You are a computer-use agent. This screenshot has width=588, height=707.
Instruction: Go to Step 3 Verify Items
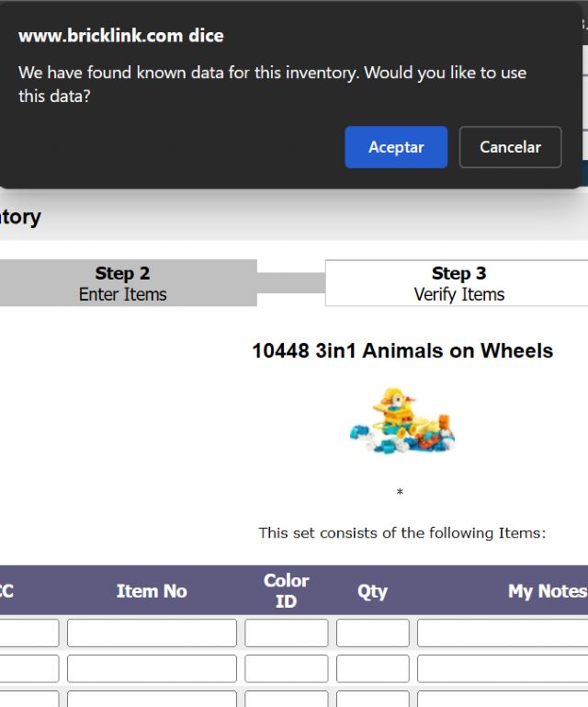(x=458, y=283)
